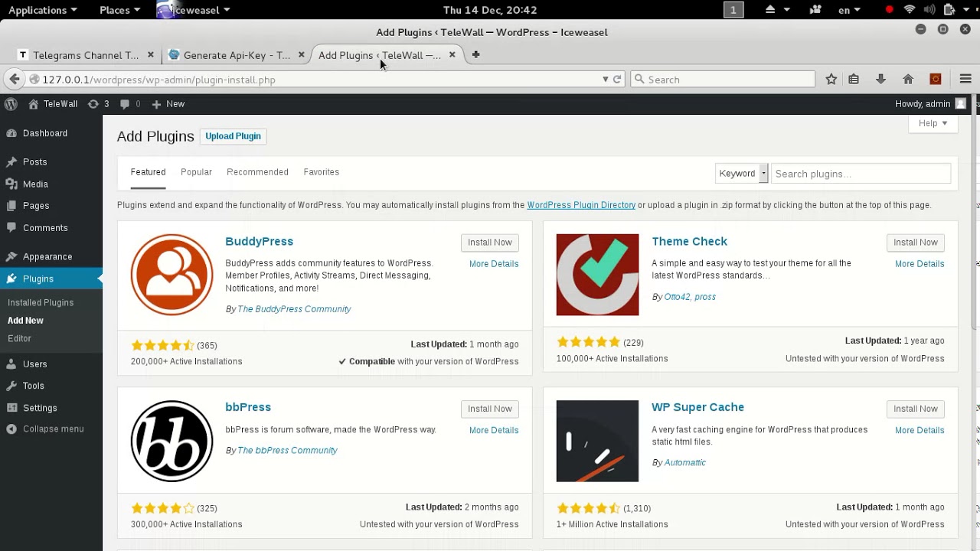Open the WP Super Cache plugin thumbnail
Image resolution: width=980 pixels, height=551 pixels.
click(x=597, y=441)
